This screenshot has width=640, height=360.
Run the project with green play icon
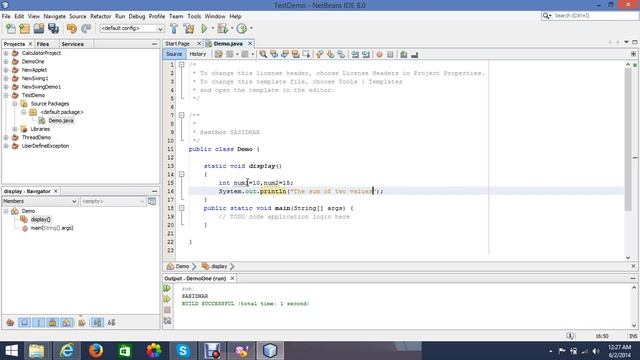(204, 29)
